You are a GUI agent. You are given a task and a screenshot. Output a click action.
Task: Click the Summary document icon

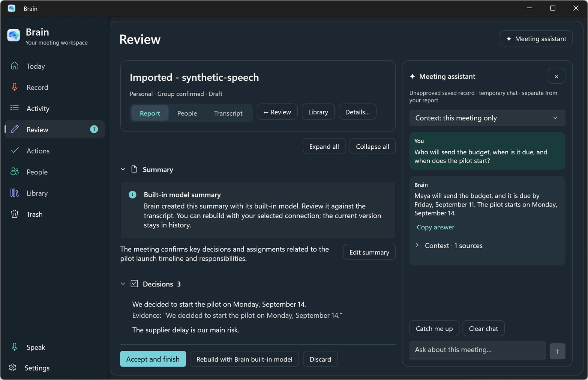(x=134, y=169)
